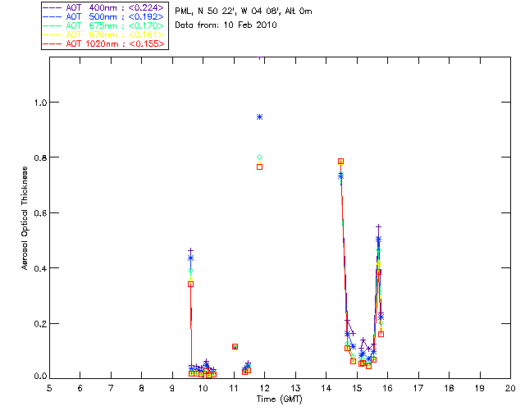
Task: Click the y-axis tick label 0.6
Action: click(x=40, y=213)
